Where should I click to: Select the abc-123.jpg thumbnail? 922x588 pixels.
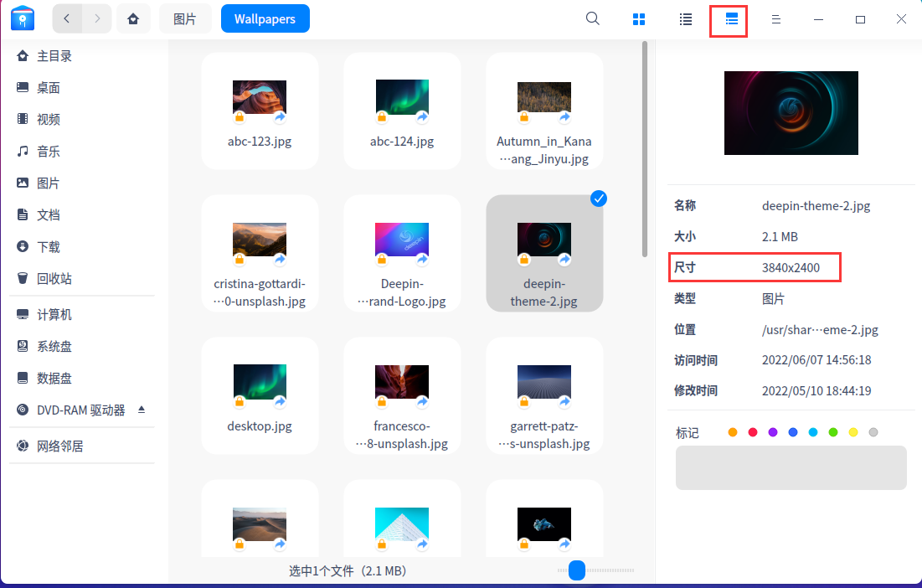260,98
